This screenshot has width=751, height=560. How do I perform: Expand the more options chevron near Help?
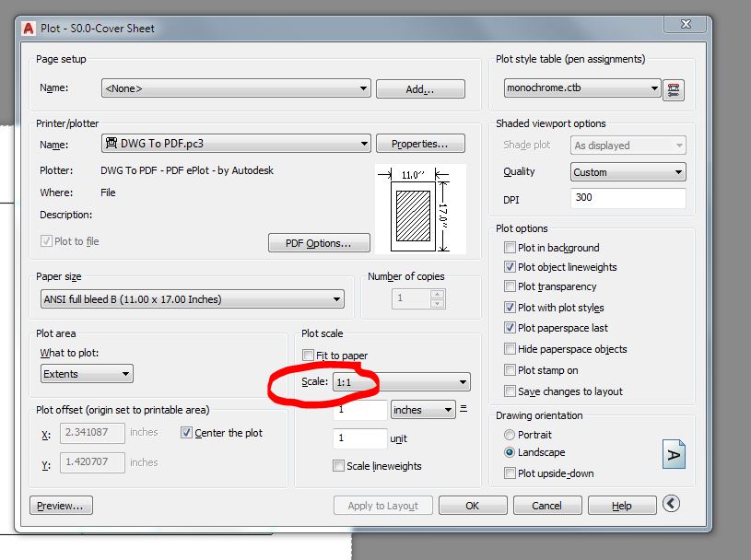[671, 505]
